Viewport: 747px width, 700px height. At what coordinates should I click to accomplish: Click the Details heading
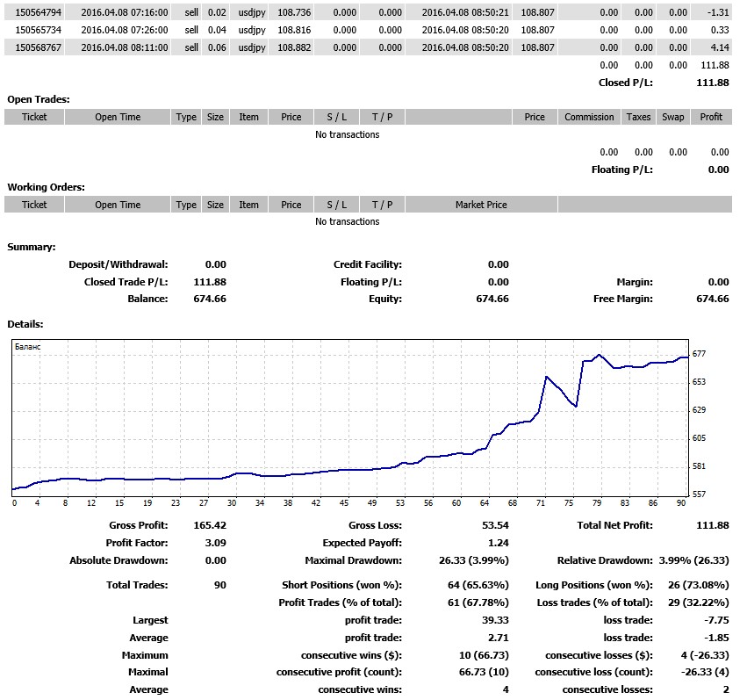coord(25,324)
